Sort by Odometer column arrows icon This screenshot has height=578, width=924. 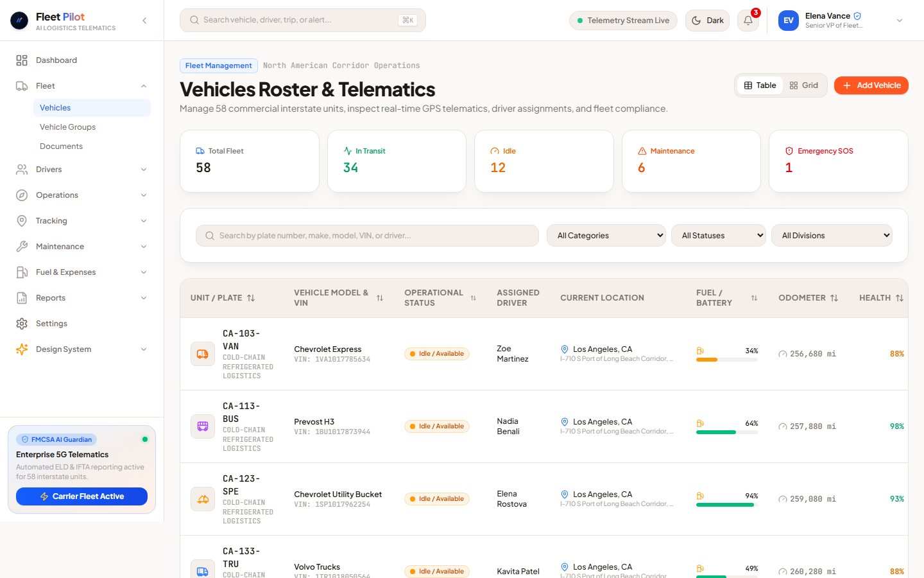834,298
